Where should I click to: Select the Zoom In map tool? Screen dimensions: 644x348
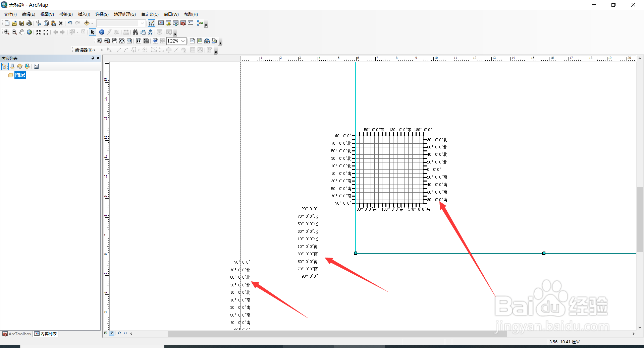(x=7, y=32)
